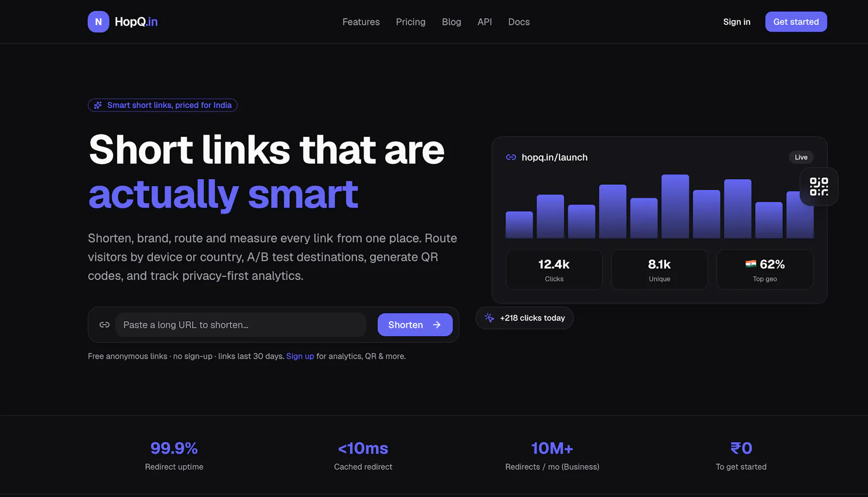The height and width of the screenshot is (497, 868).
Task: Click the link icon next to hopq.in/launch
Action: pos(511,157)
